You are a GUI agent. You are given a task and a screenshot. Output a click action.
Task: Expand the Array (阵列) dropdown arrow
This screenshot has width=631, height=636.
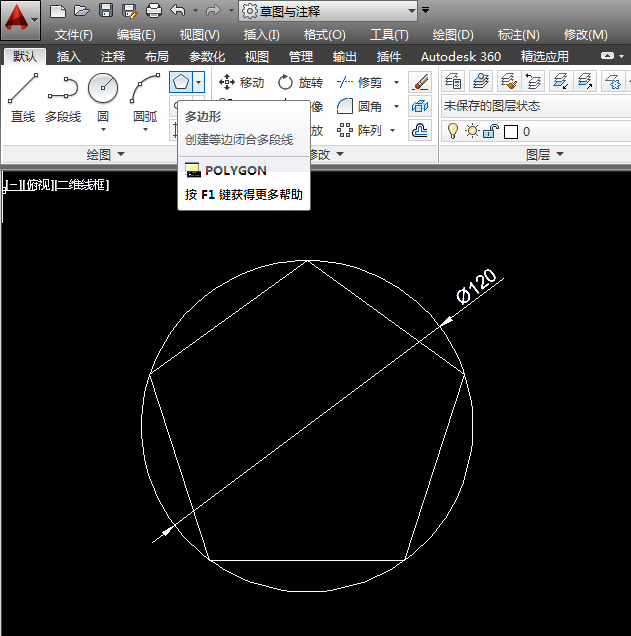click(x=393, y=131)
